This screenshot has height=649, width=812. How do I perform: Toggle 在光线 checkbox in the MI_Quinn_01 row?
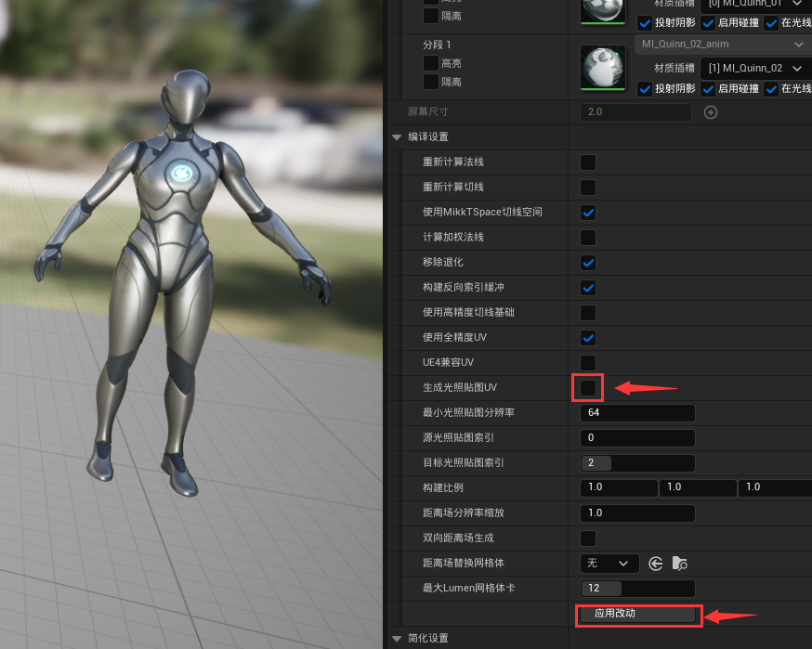click(771, 23)
